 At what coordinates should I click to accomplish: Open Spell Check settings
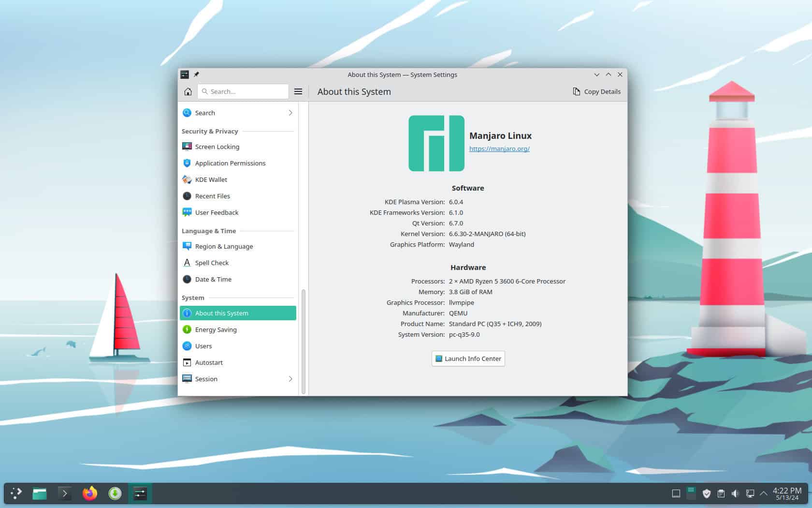212,263
